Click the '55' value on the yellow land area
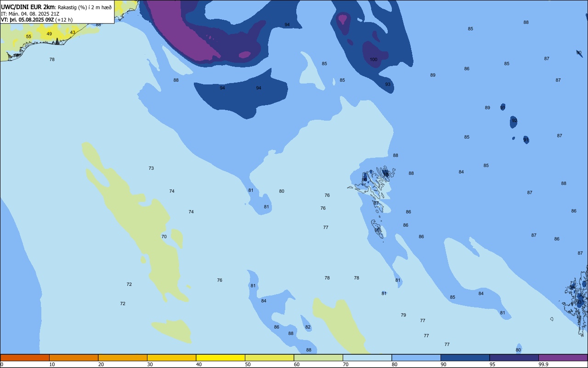 (x=28, y=37)
